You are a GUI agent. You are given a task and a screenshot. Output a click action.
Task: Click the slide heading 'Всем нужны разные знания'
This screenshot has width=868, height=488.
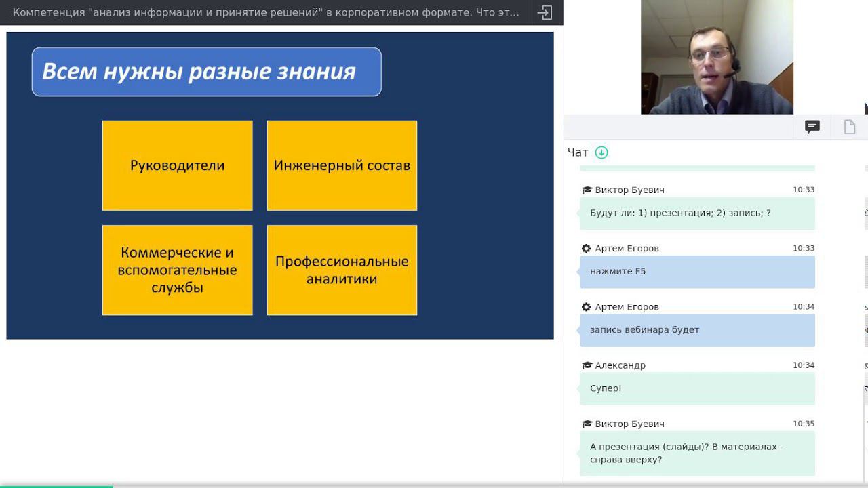tap(199, 71)
